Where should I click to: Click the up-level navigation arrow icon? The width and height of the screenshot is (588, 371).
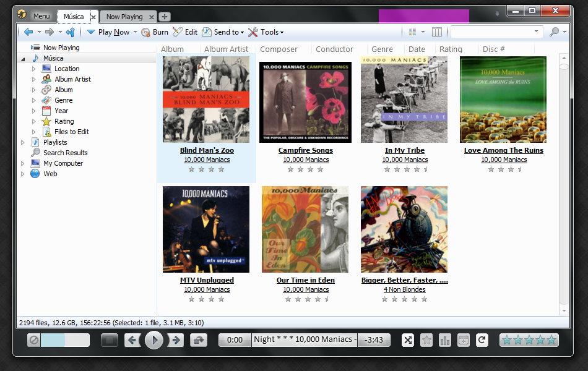click(71, 32)
